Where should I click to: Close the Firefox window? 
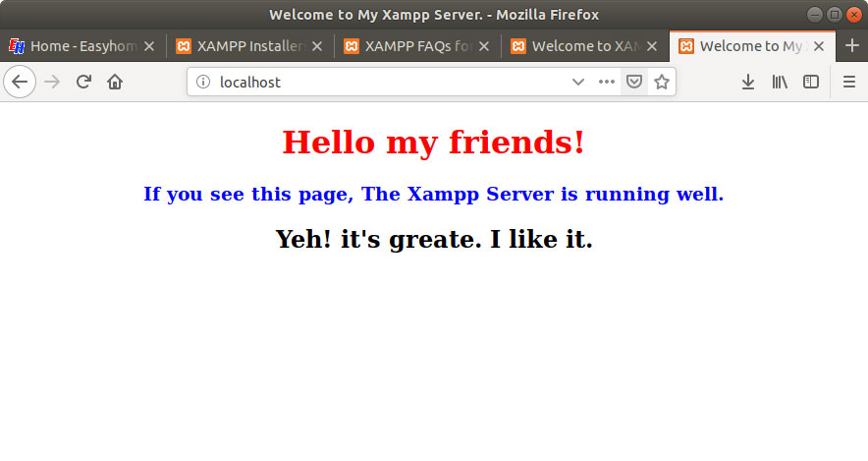[854, 15]
